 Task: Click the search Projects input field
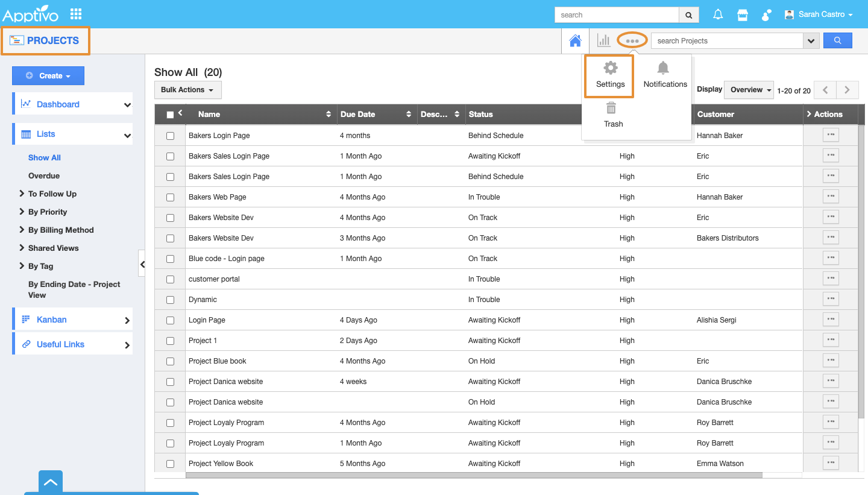pos(727,41)
